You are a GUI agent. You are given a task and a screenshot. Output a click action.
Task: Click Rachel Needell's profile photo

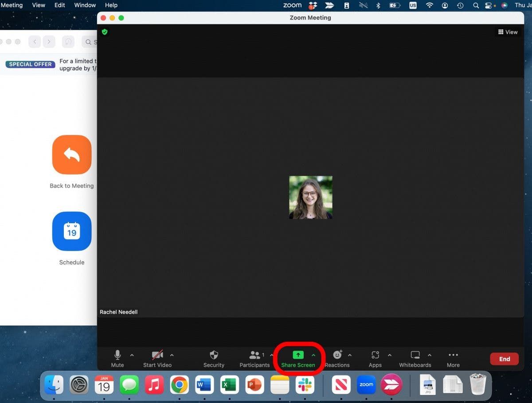click(x=311, y=198)
